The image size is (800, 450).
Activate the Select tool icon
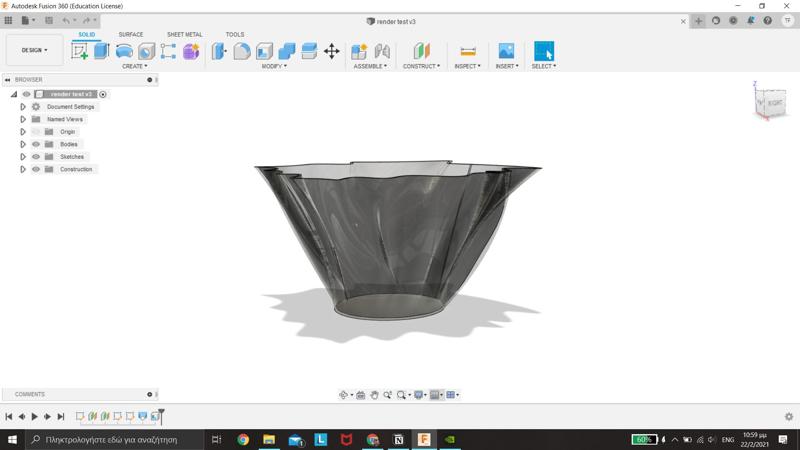[544, 51]
